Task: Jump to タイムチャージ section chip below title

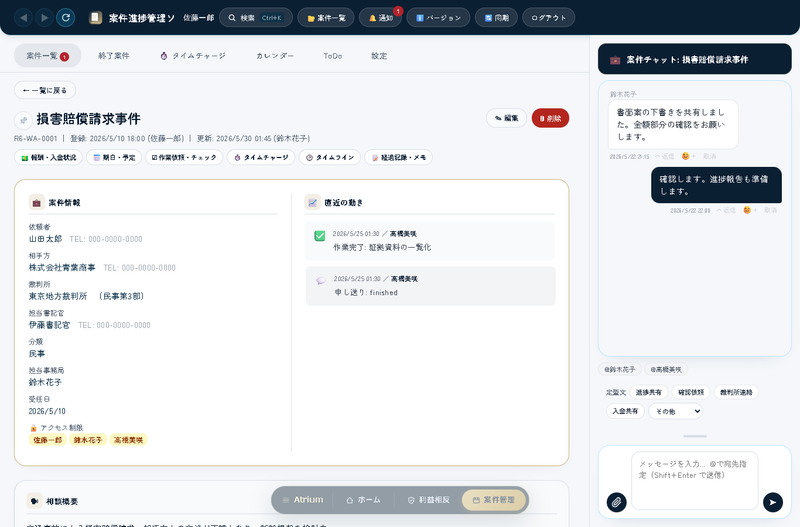Action: (261, 158)
